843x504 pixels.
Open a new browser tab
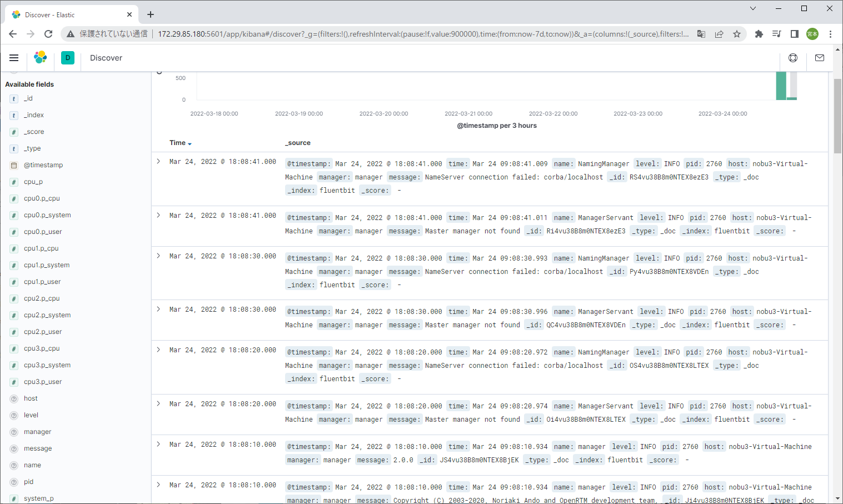(151, 14)
